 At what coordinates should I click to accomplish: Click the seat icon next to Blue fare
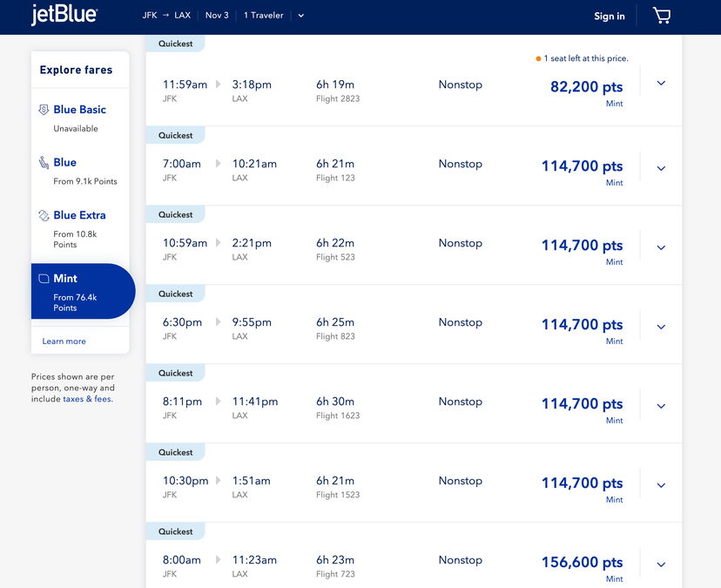(44, 162)
